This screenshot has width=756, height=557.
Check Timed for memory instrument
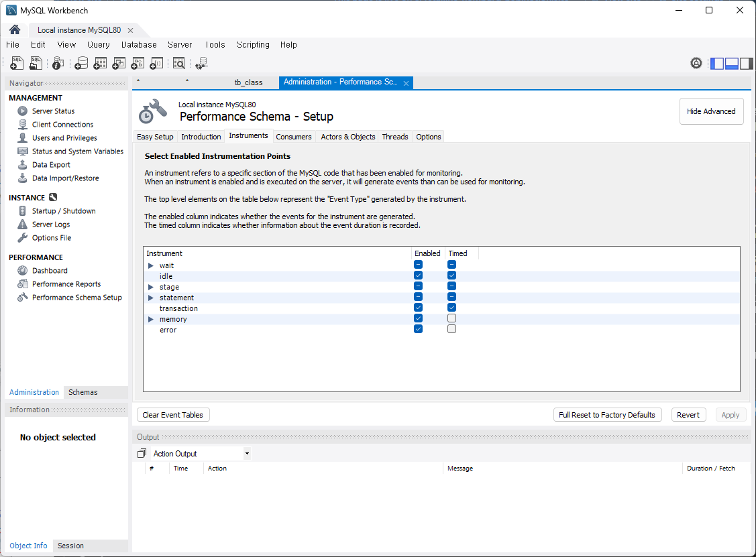[x=451, y=318]
